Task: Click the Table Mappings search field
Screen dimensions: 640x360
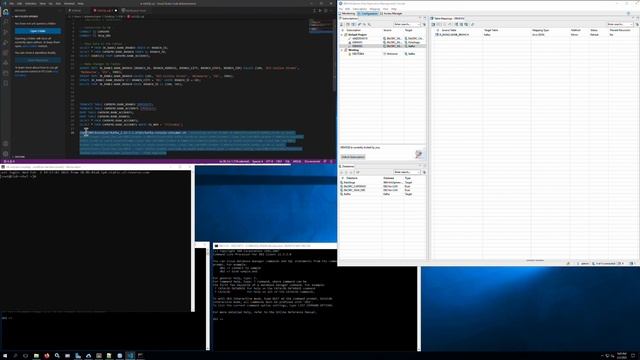Action: point(620,24)
